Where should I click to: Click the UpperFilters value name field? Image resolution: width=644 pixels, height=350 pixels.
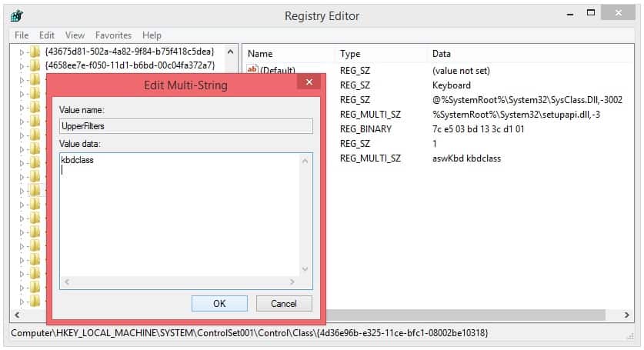[x=185, y=126]
